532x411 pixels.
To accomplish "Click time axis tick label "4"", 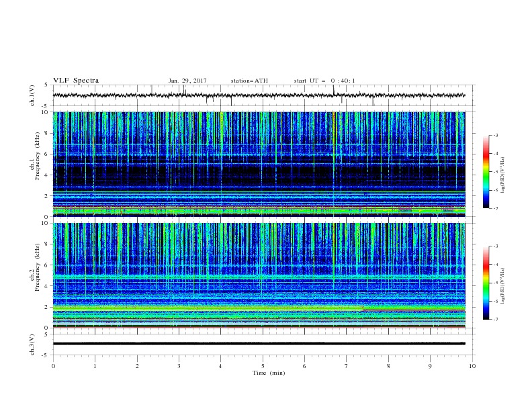I will 220,366.
